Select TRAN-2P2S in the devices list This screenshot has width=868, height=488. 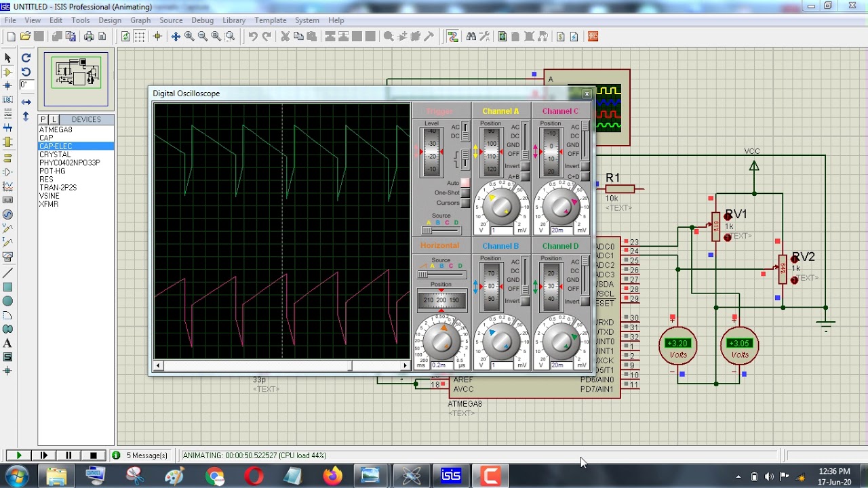point(58,187)
